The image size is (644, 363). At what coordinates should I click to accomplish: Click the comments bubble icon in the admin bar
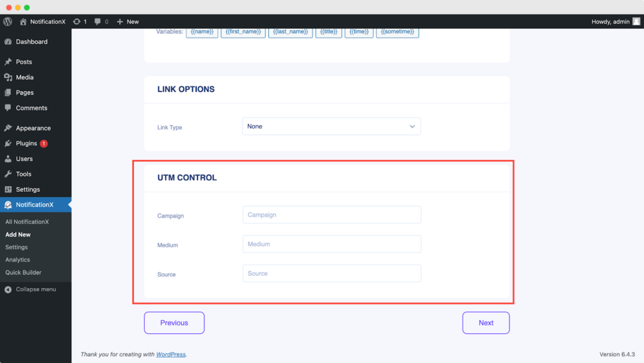click(98, 21)
